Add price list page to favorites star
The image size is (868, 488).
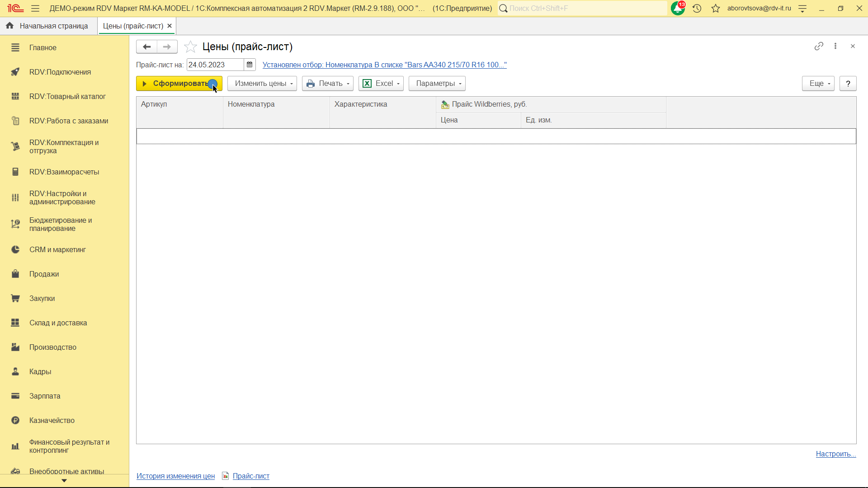tap(190, 47)
